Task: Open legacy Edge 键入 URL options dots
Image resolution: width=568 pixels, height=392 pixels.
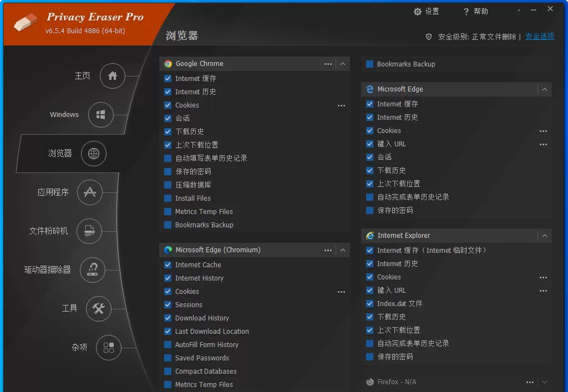Action: click(x=543, y=144)
